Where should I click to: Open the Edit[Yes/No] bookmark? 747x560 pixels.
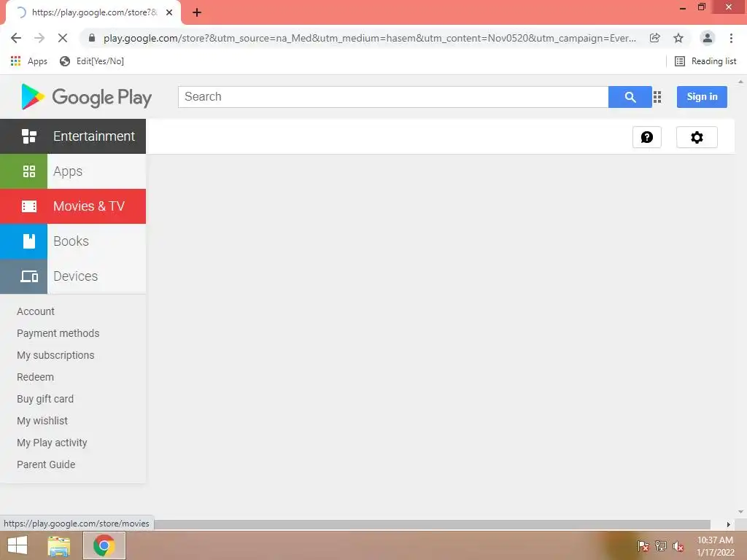point(91,61)
